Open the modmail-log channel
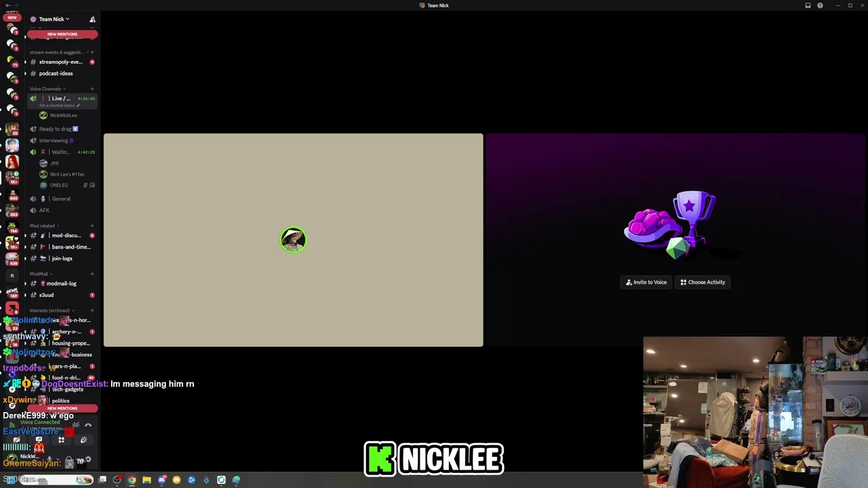The image size is (868, 488). [62, 283]
